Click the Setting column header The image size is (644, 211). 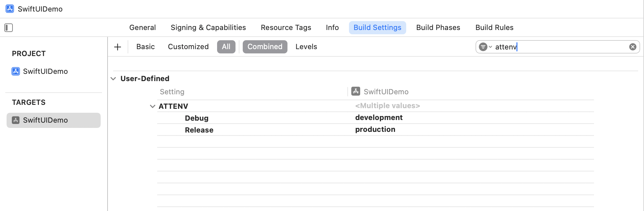point(172,92)
